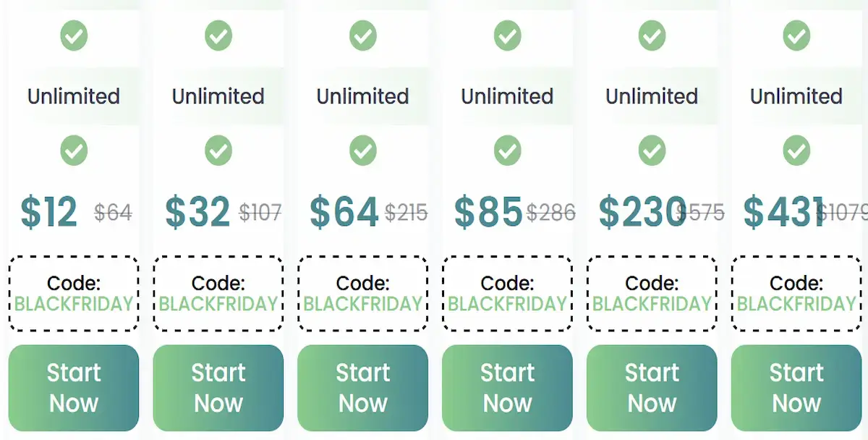The height and width of the screenshot is (440, 868).
Task: Click the BLACKFRIDAY code box in the $12 column
Action: [74, 292]
